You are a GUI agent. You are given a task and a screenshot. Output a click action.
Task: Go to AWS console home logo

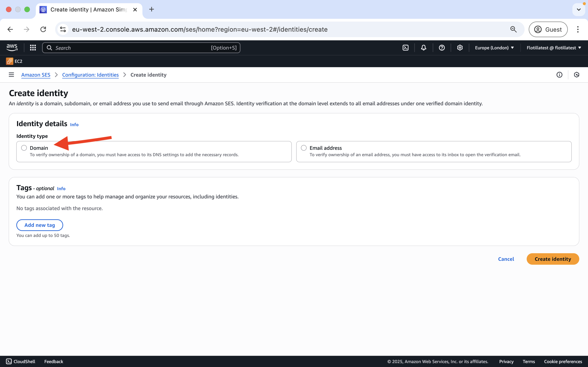tap(12, 48)
